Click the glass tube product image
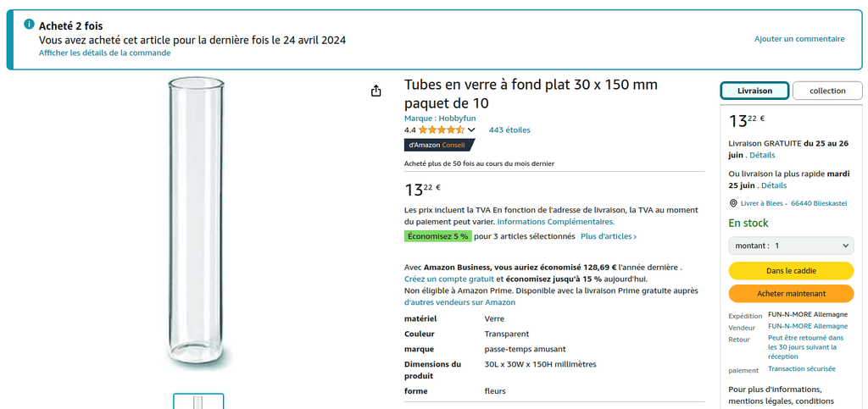Image resolution: width=868 pixels, height=409 pixels. (x=197, y=224)
